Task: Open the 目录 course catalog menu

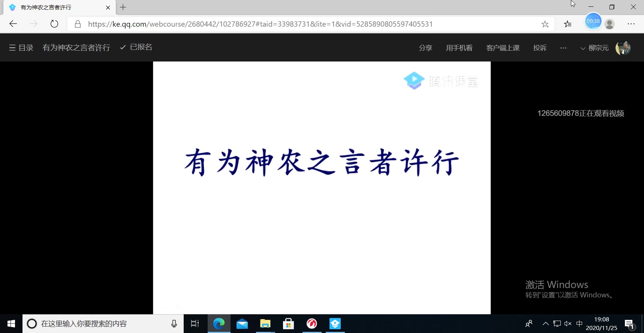Action: coord(21,48)
